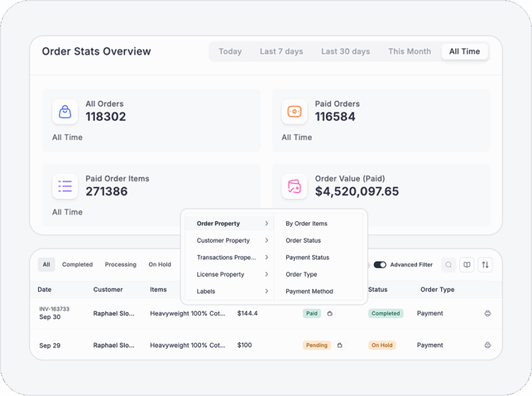Switch to Last 7 days range
The image size is (532, 396).
click(281, 51)
